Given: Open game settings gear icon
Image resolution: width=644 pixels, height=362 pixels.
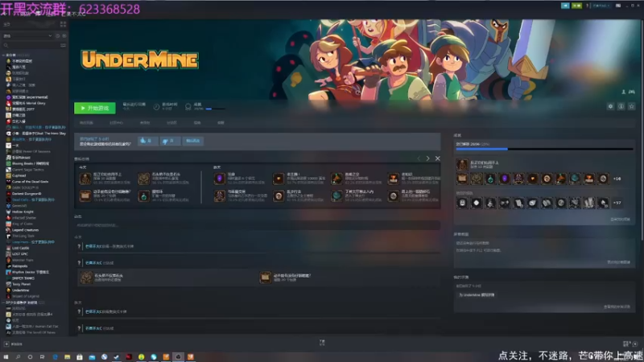Looking at the screenshot, I should (610, 106).
